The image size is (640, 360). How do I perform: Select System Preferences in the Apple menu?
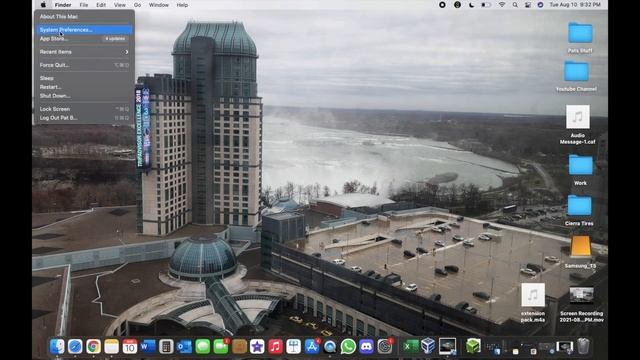[x=84, y=30]
